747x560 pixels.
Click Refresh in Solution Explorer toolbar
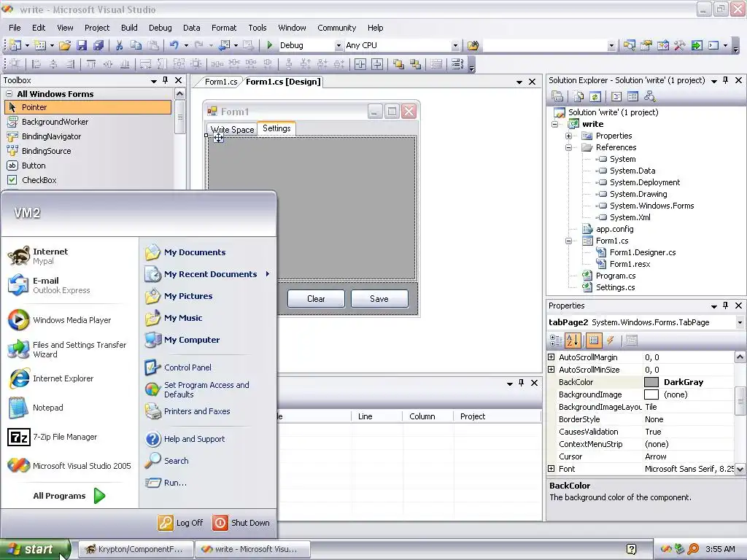(595, 97)
